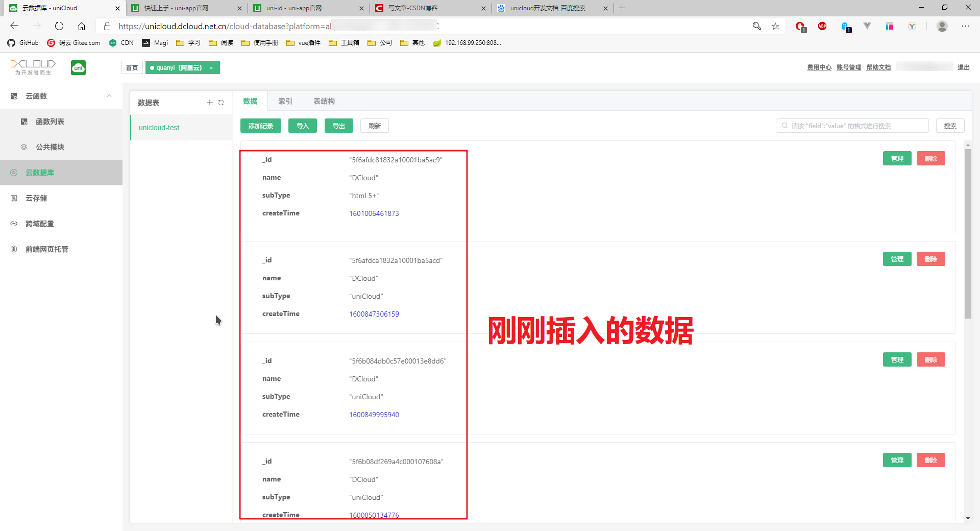The image size is (980, 531).
Task: Refresh the data table list icon
Action: pyautogui.click(x=221, y=103)
